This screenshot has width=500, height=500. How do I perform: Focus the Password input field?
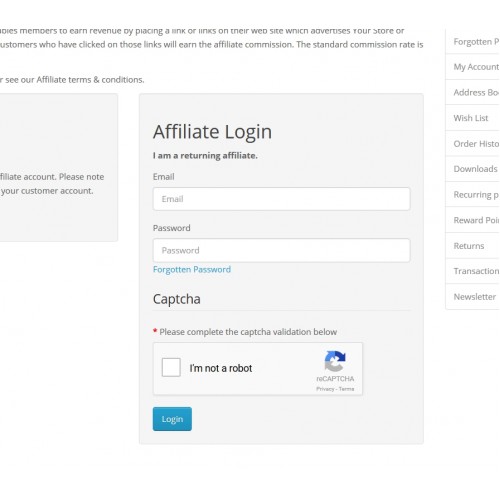281,250
